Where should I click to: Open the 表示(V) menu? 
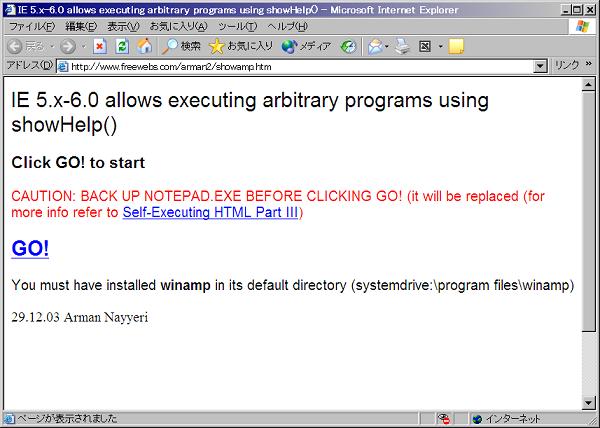pos(123,26)
